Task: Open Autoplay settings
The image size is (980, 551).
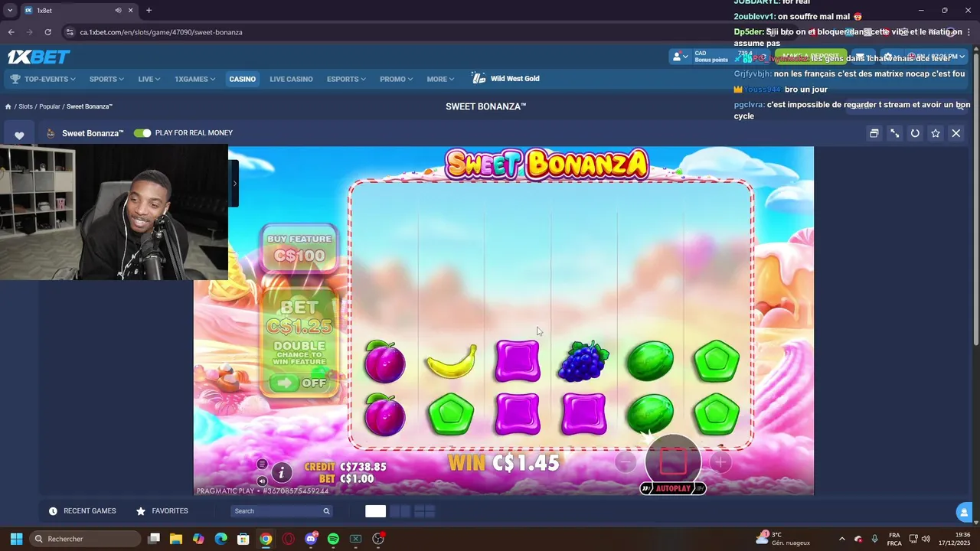Action: coord(673,488)
